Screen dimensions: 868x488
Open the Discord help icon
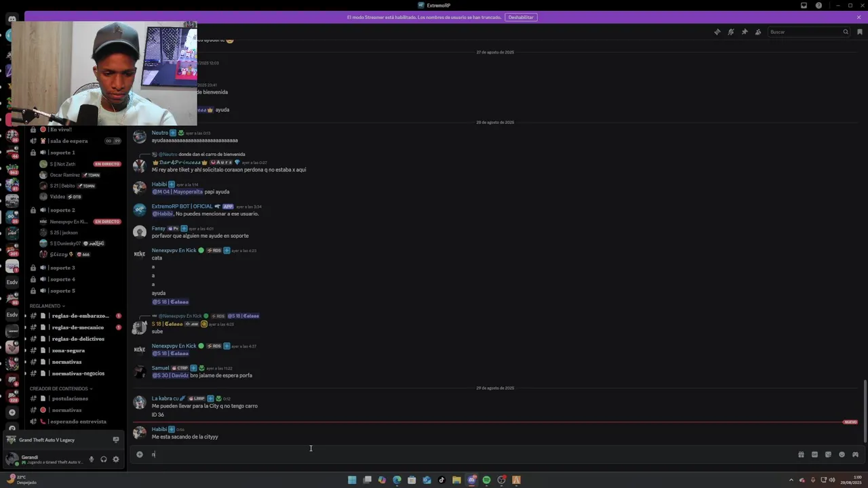click(818, 5)
